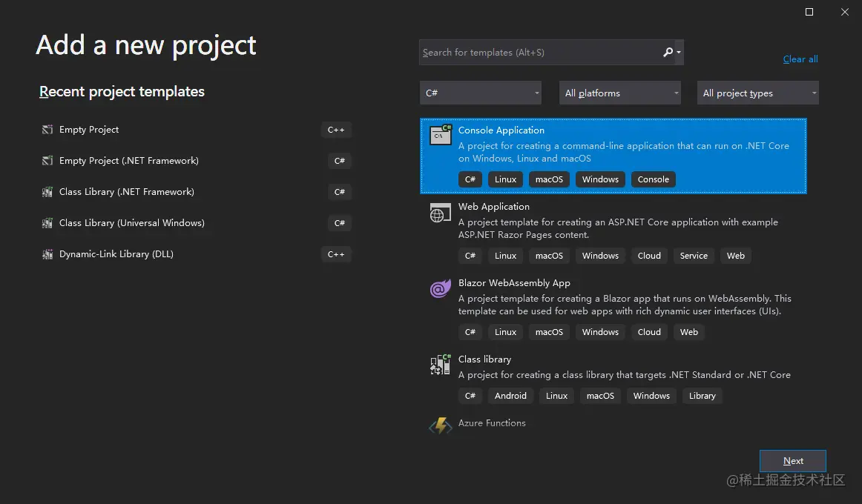Select the Web Application template title
This screenshot has height=504, width=862.
coord(494,207)
